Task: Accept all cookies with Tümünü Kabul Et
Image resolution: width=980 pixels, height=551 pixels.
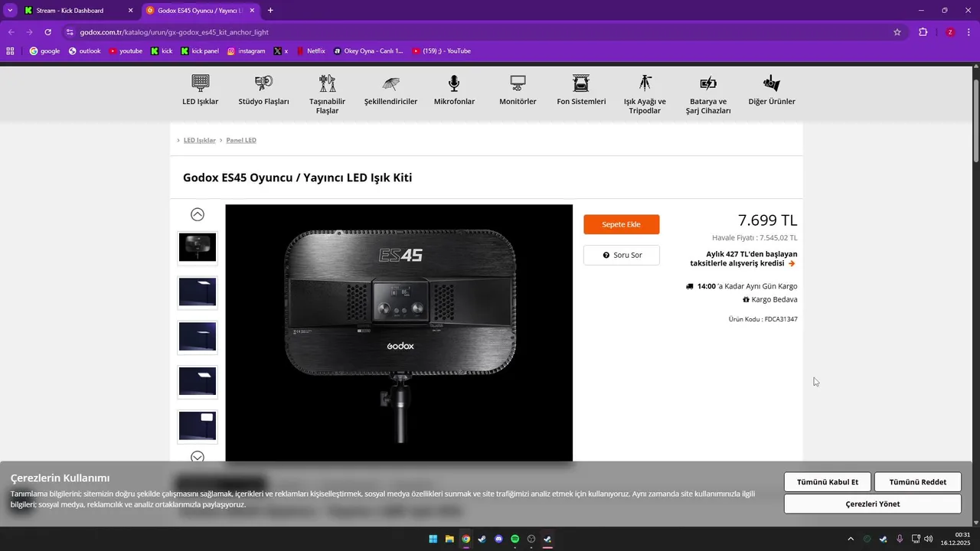Action: 828,482
